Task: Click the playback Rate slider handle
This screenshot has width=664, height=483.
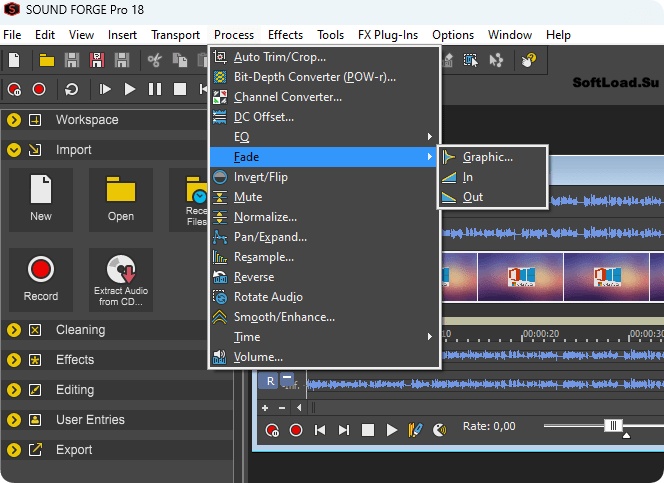Action: (613, 425)
